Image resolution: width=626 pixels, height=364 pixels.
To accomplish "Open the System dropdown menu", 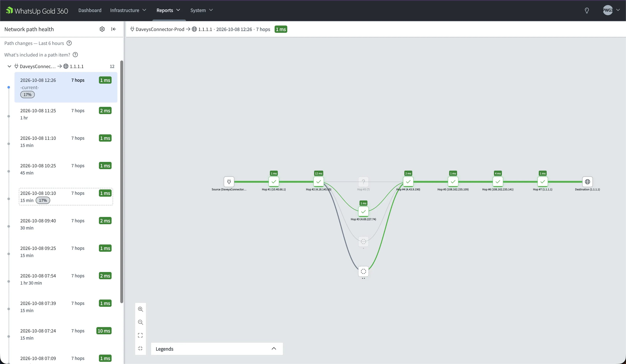I will click(201, 10).
